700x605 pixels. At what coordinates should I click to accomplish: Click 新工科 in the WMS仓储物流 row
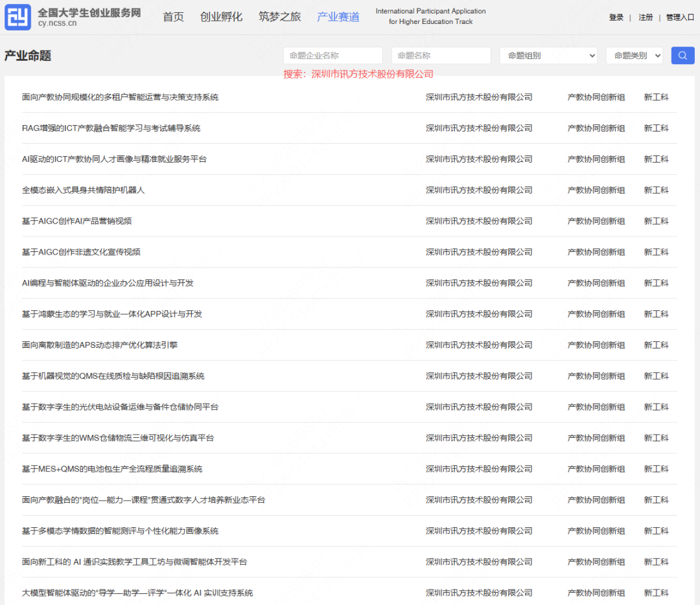656,438
